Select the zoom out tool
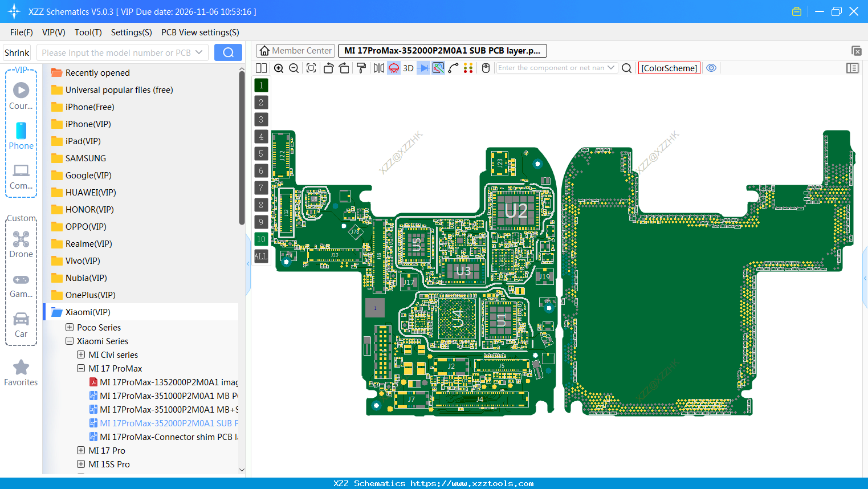 tap(293, 68)
